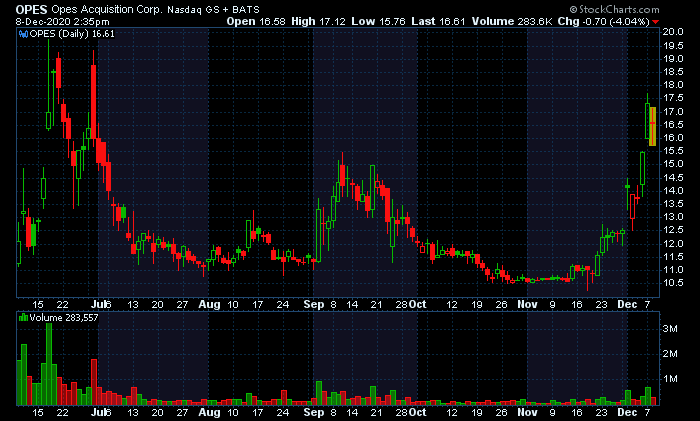Click the Volume 283.6K header value
Screen dimensions: 700x421
(x=512, y=21)
